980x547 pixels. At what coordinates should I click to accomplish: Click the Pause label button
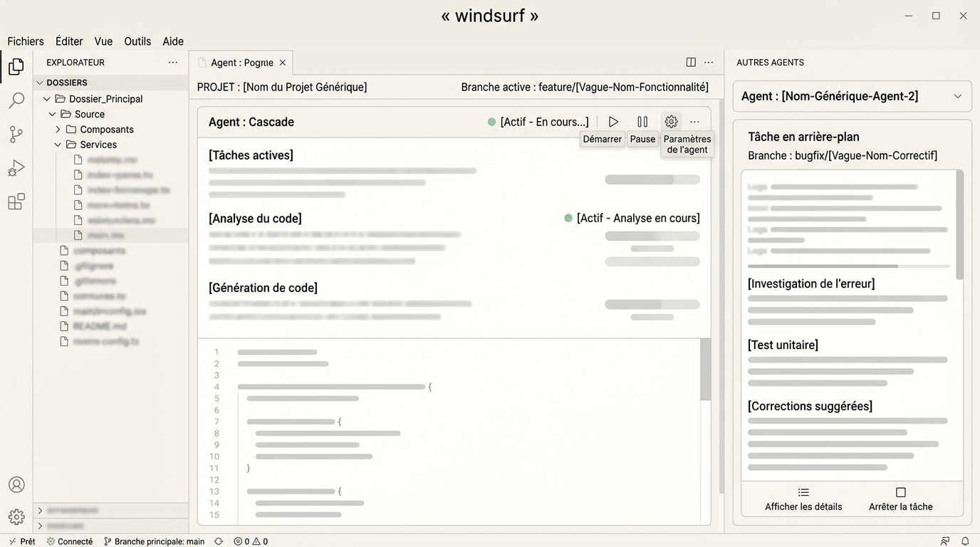point(642,139)
